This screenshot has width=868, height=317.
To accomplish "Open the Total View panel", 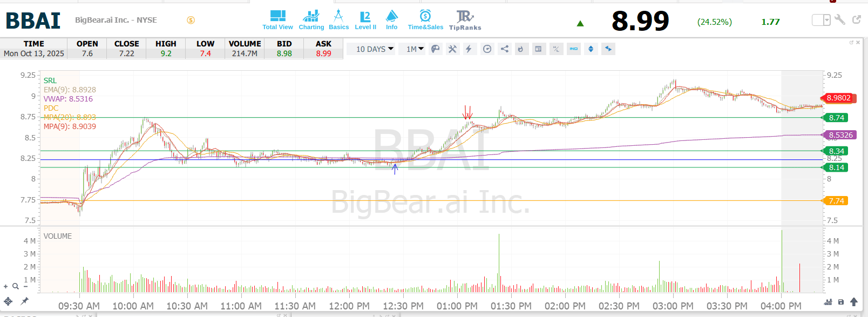I will (x=277, y=20).
